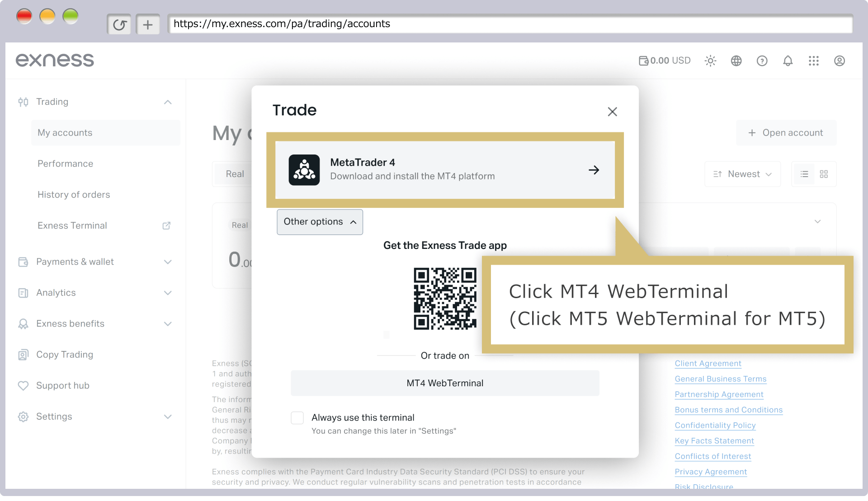Click the yellow macOS minimize dot

point(47,16)
